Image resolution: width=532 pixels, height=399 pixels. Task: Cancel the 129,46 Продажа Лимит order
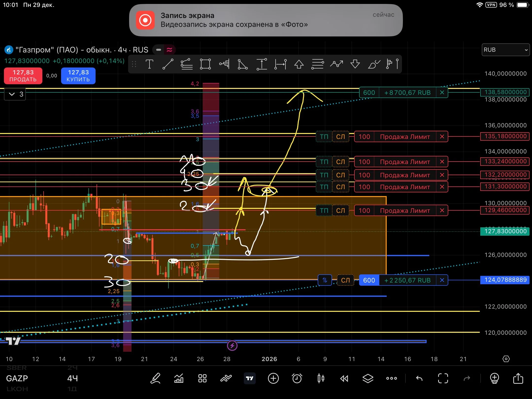click(442, 210)
